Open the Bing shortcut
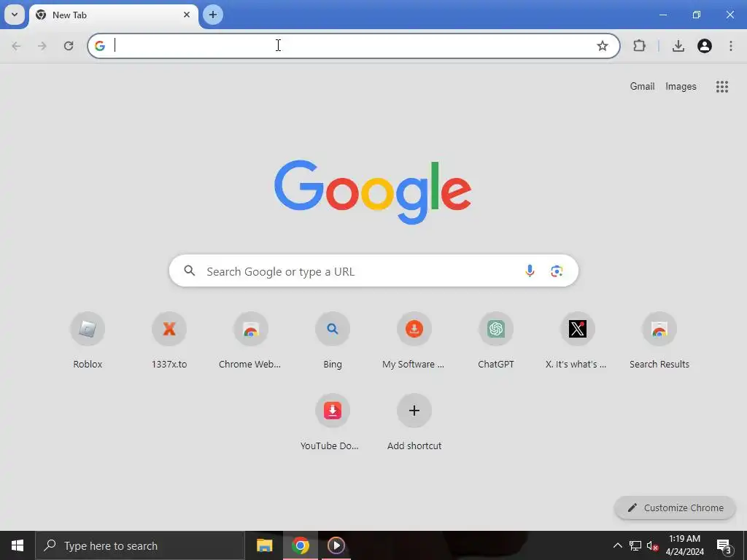 333,341
